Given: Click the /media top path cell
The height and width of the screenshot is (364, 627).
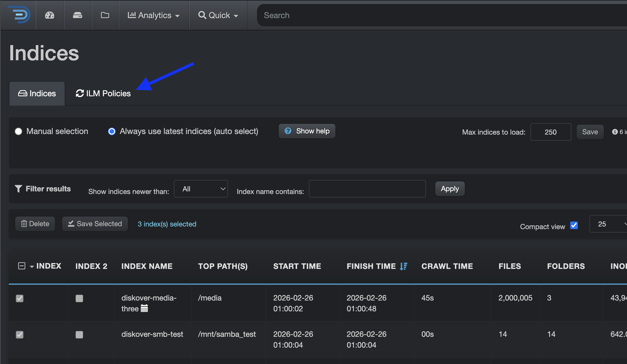Looking at the screenshot, I should pyautogui.click(x=210, y=298).
